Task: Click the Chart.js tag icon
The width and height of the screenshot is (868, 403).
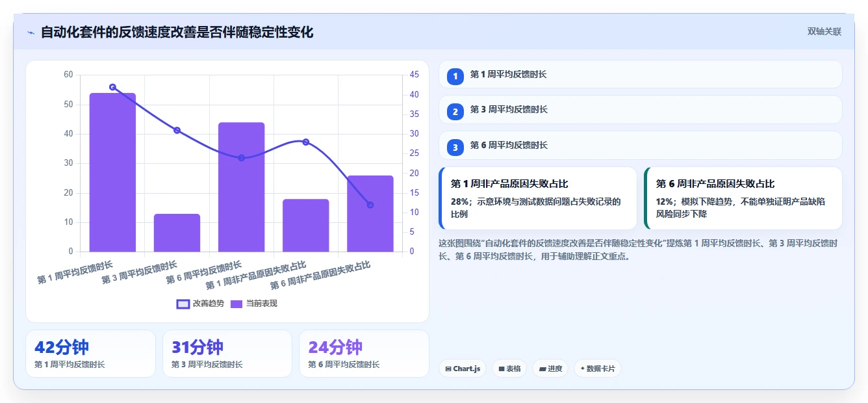Action: 448,369
